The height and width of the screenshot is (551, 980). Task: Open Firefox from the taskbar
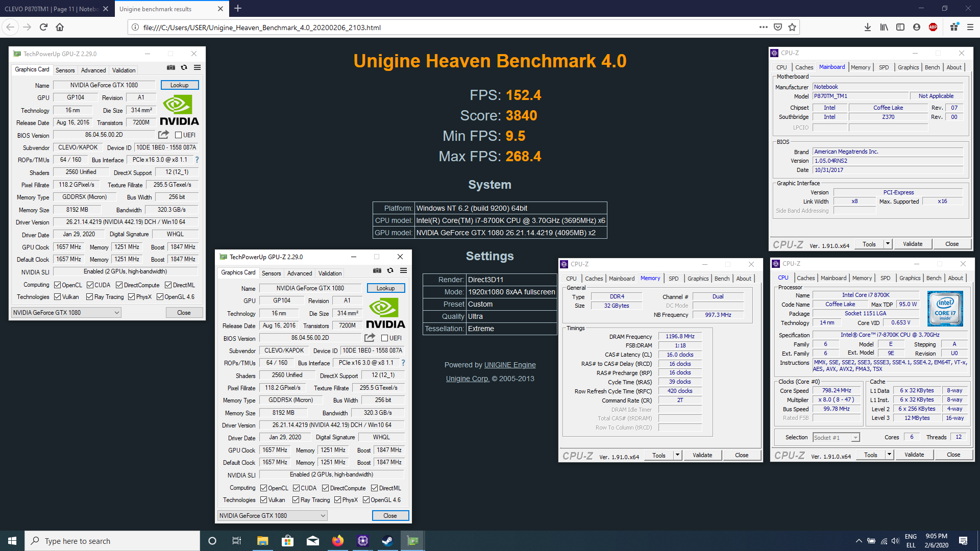tap(338, 541)
